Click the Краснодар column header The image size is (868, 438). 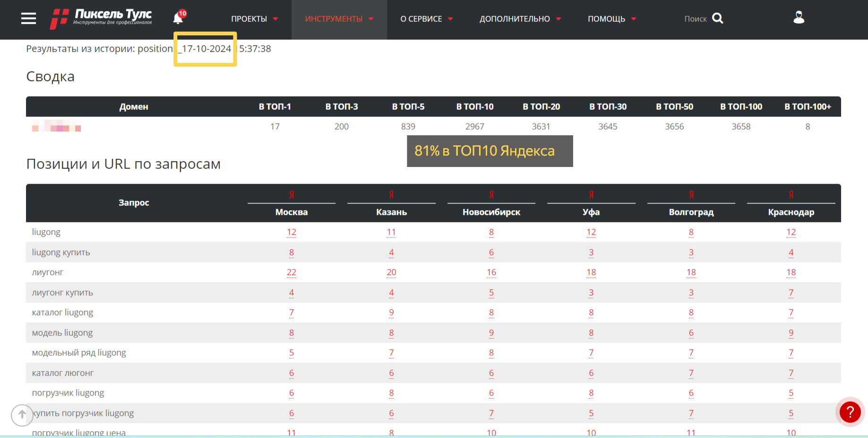point(791,212)
